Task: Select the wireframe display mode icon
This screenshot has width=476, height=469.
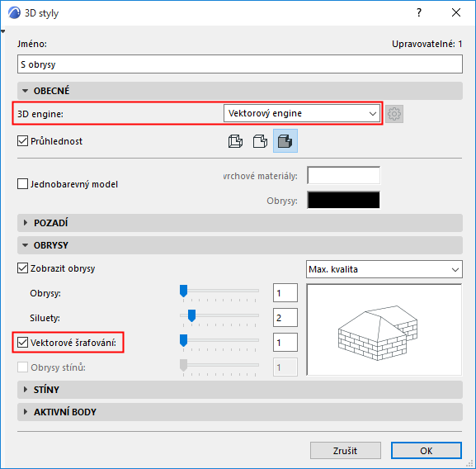Action: coord(235,141)
